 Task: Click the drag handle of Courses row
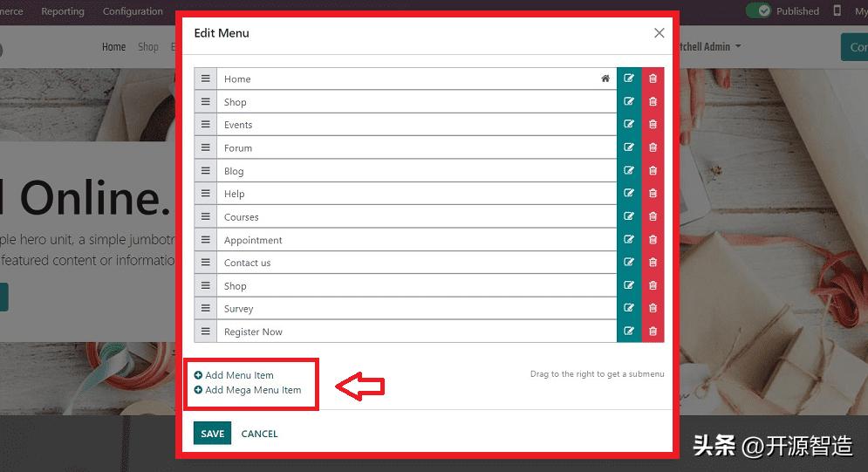coord(205,217)
